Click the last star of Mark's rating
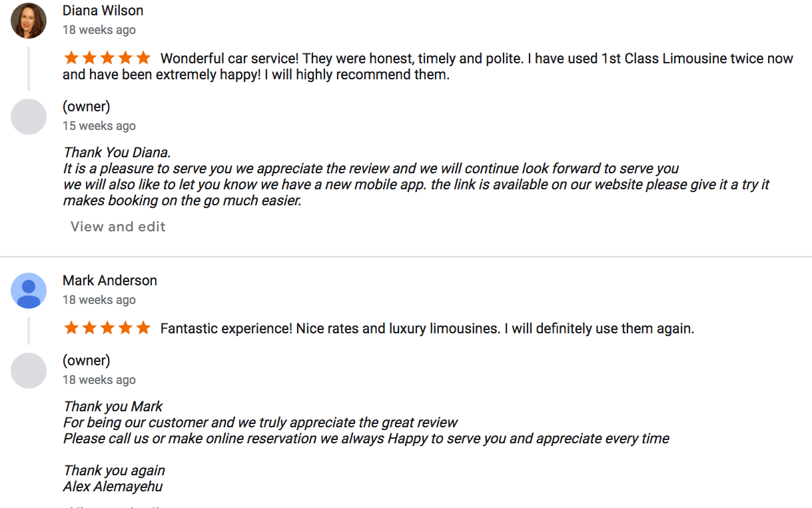Screen dimensions: 812x508 coord(143,329)
